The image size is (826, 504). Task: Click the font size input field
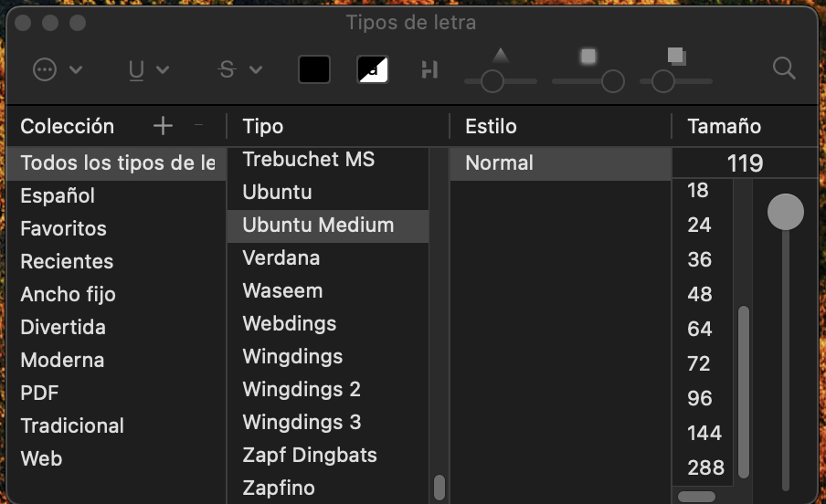[745, 163]
